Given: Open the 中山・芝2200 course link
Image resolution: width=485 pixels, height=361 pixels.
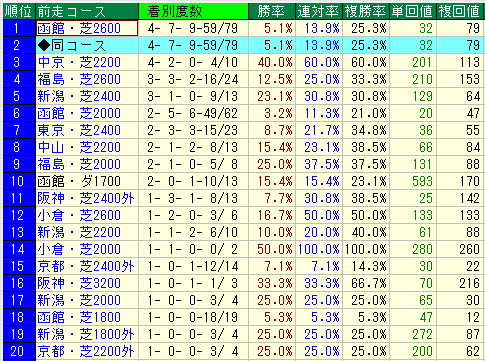Looking at the screenshot, I should pyautogui.click(x=79, y=147).
